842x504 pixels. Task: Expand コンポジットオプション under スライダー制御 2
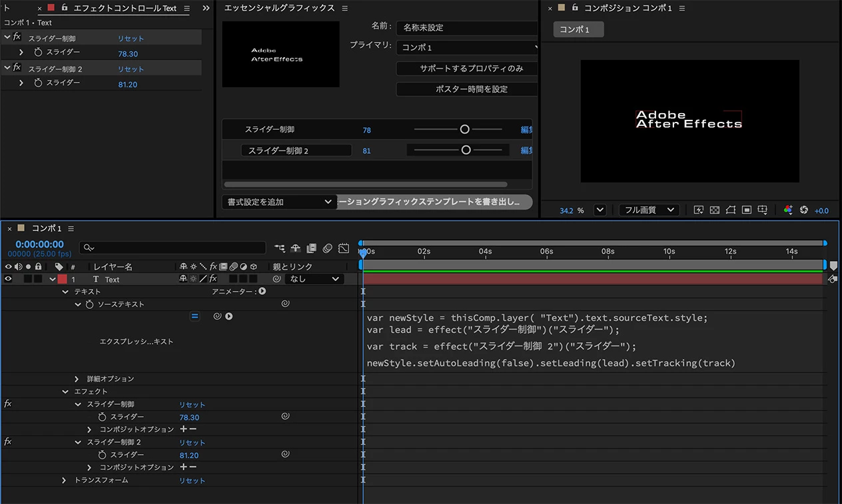90,467
